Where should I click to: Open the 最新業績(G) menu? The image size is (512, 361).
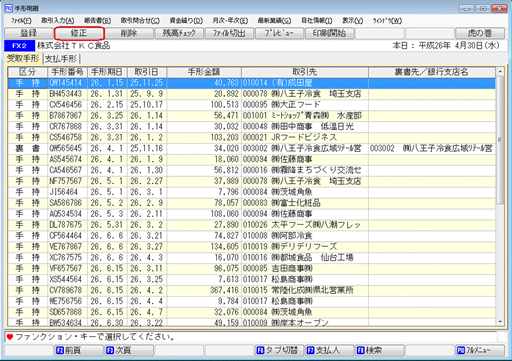[274, 21]
